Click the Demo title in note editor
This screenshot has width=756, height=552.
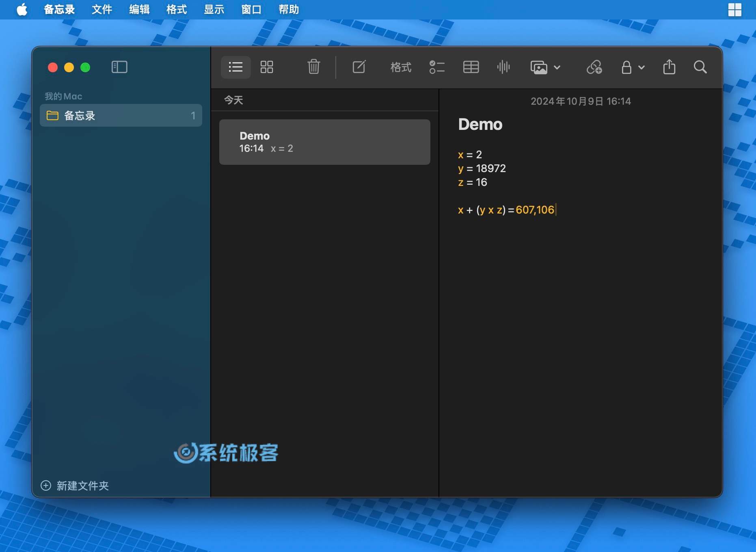click(x=480, y=124)
